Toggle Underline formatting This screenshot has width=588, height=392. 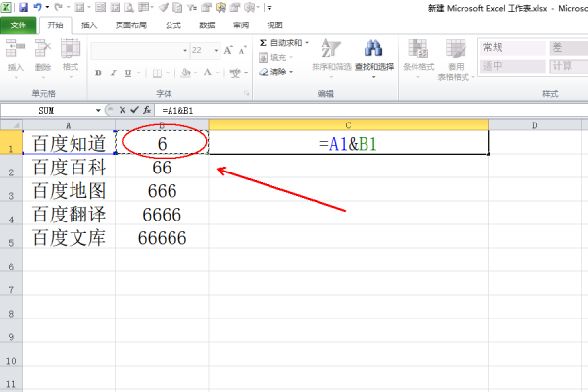[x=128, y=73]
